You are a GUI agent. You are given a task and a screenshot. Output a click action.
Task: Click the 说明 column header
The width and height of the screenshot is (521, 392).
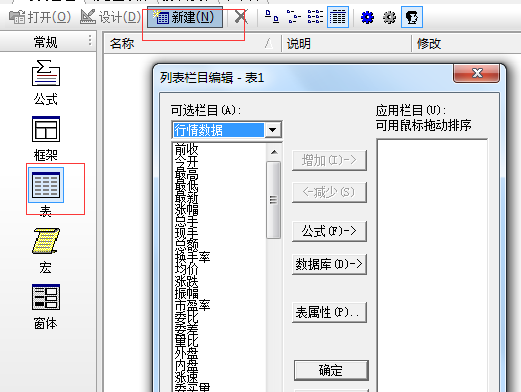pyautogui.click(x=347, y=43)
